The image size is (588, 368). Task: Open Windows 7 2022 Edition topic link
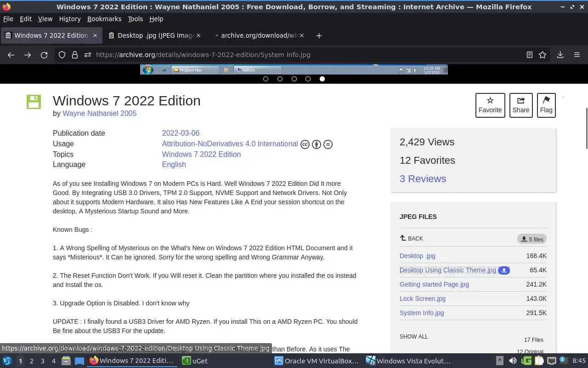click(201, 154)
